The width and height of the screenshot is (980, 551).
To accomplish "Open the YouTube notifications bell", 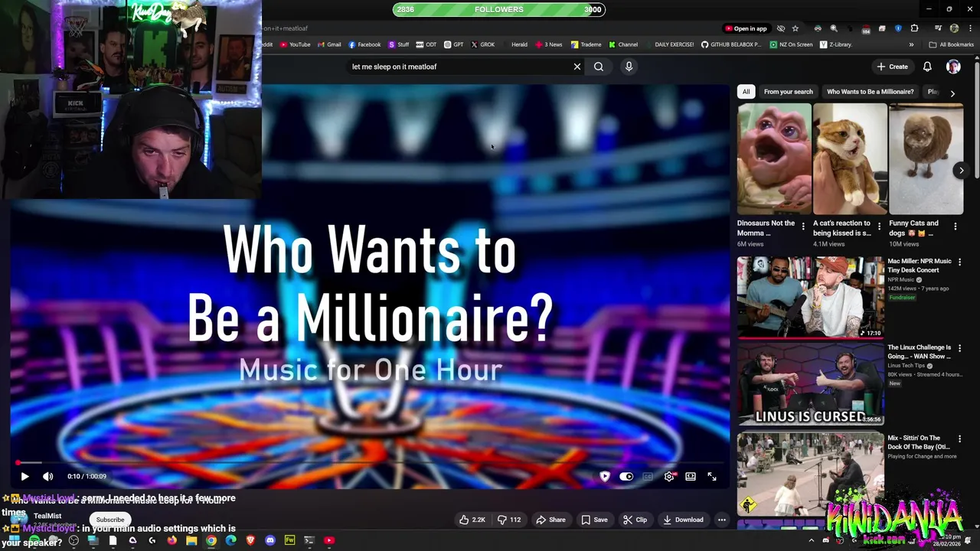I will 927,67.
